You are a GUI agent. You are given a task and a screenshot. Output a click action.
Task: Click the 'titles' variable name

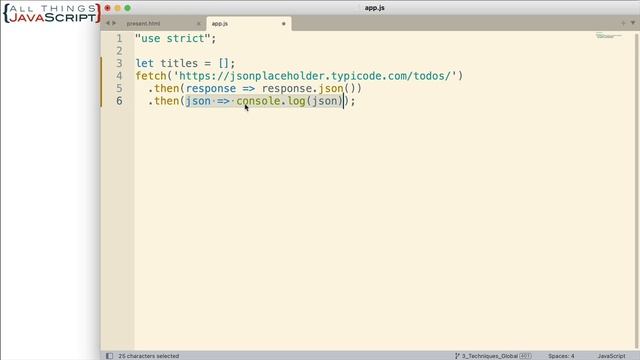(179, 63)
